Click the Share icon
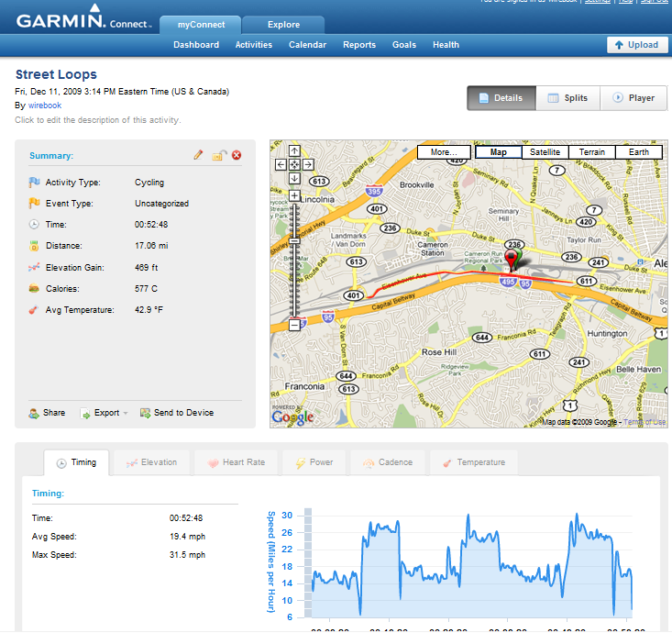This screenshot has width=672, height=633. click(34, 413)
